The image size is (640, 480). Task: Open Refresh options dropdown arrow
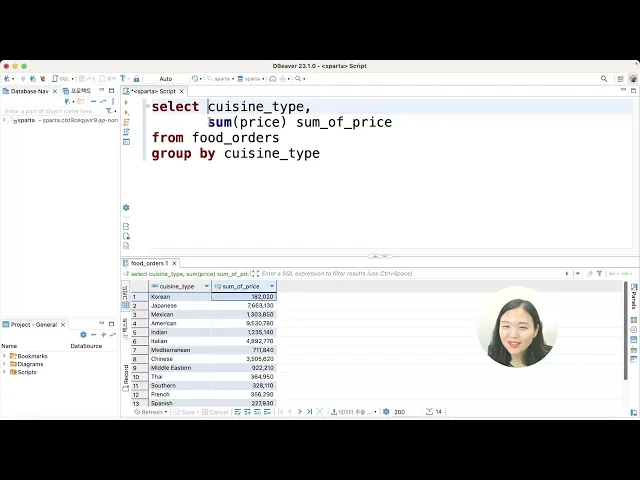tap(166, 412)
